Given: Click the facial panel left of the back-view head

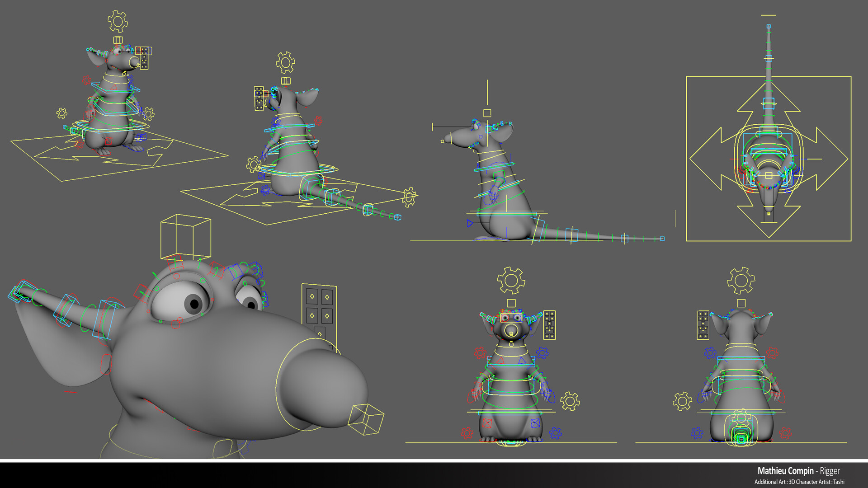Looking at the screenshot, I should pyautogui.click(x=703, y=324).
